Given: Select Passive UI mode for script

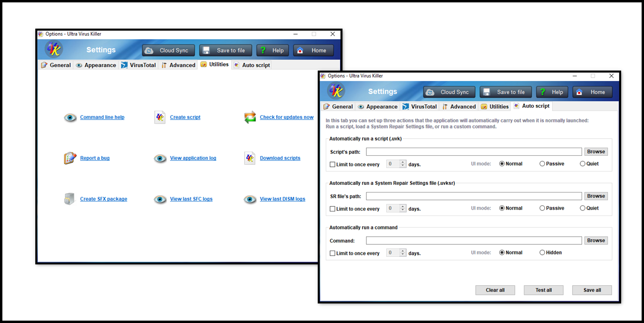Looking at the screenshot, I should pyautogui.click(x=552, y=164).
